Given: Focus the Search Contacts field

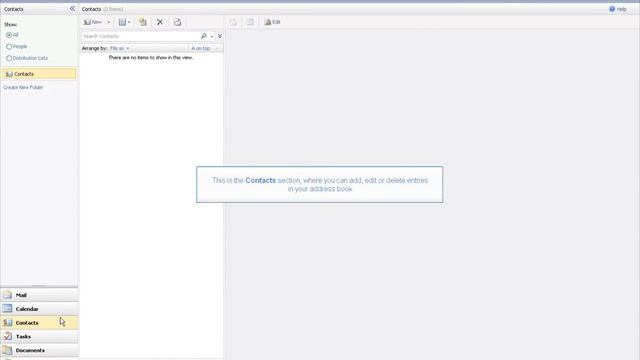Looking at the screenshot, I should pos(140,36).
